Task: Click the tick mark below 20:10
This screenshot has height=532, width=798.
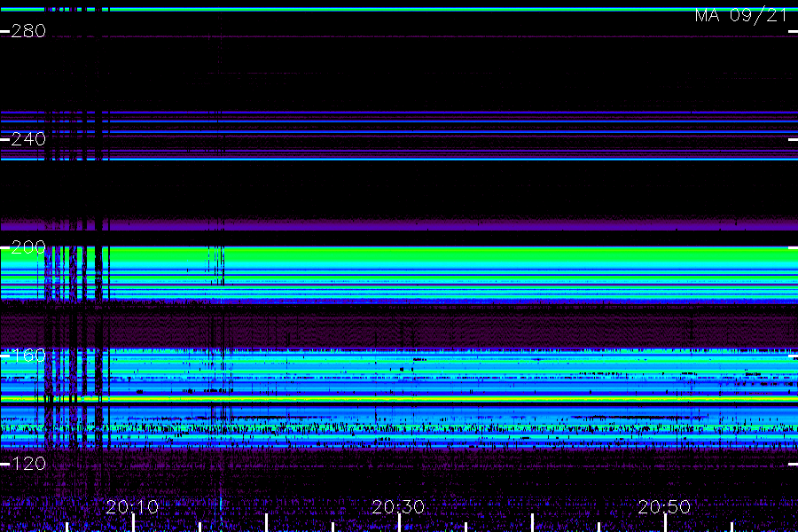Action: (x=133, y=523)
